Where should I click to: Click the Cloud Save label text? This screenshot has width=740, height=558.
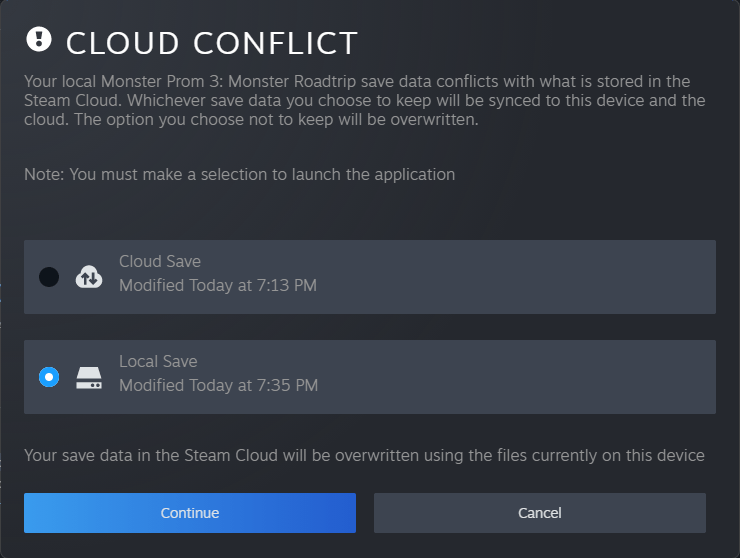(x=160, y=262)
